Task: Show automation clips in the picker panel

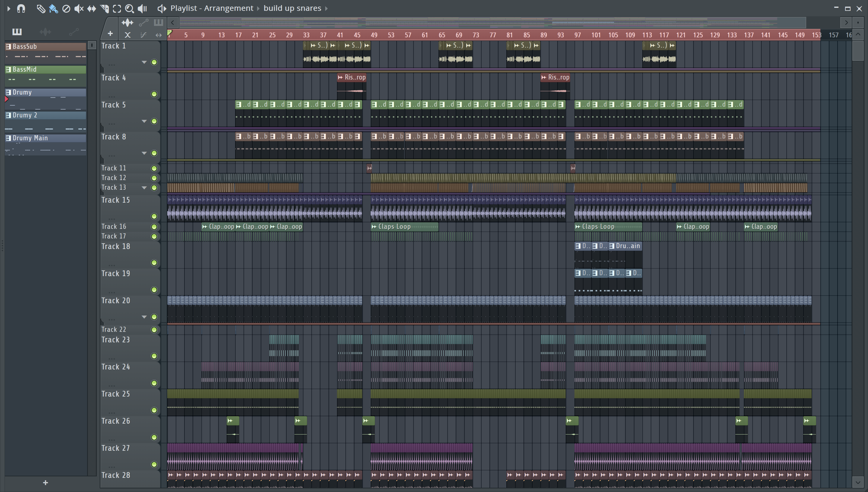Action: 74,32
